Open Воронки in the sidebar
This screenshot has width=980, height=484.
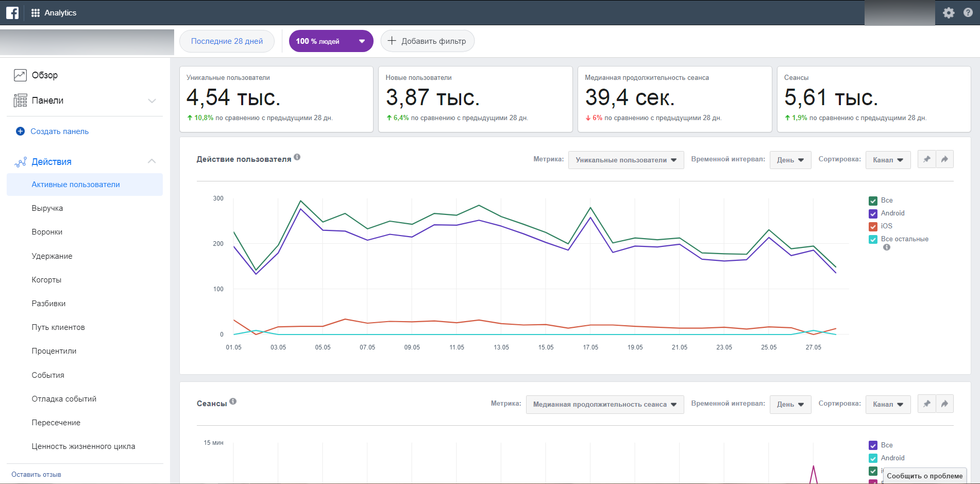pos(47,232)
